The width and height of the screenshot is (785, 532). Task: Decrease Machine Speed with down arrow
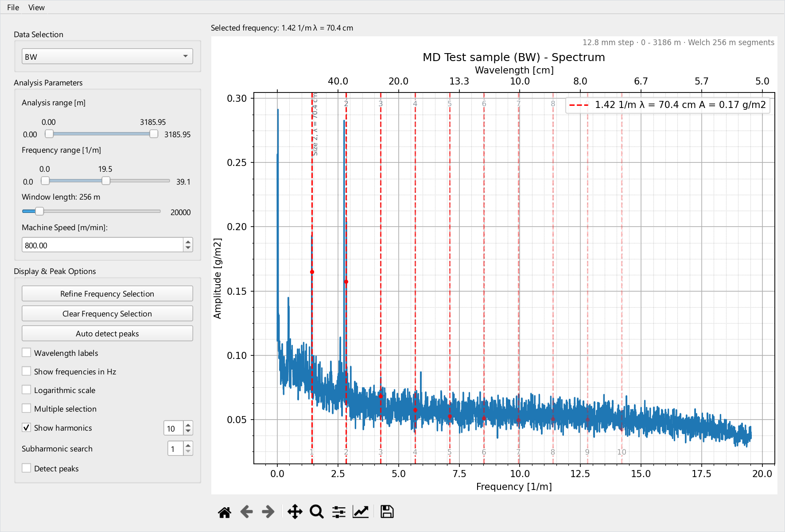188,248
